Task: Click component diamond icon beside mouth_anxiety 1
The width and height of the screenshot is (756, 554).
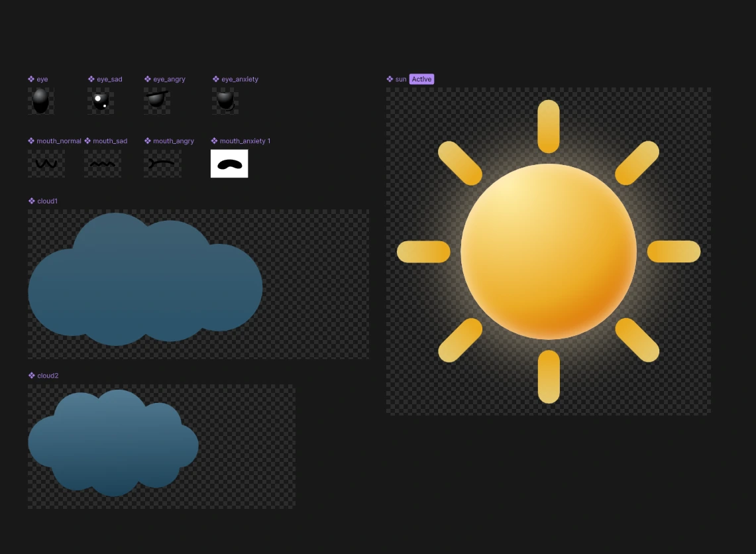Action: [x=214, y=140]
